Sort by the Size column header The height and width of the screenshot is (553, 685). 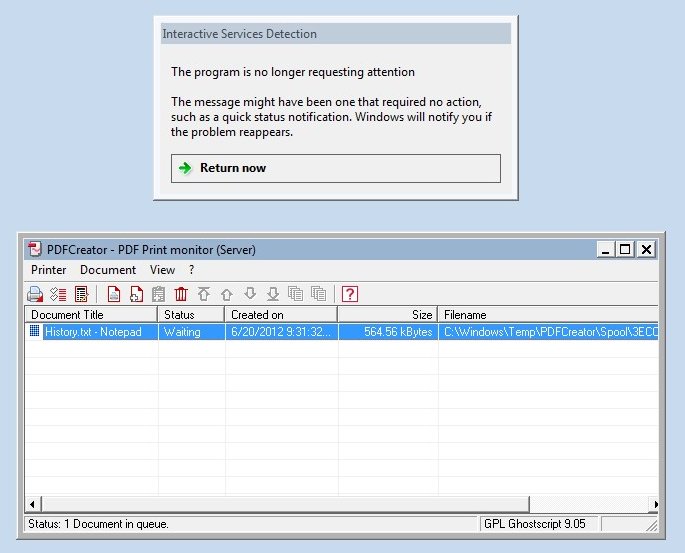point(387,315)
